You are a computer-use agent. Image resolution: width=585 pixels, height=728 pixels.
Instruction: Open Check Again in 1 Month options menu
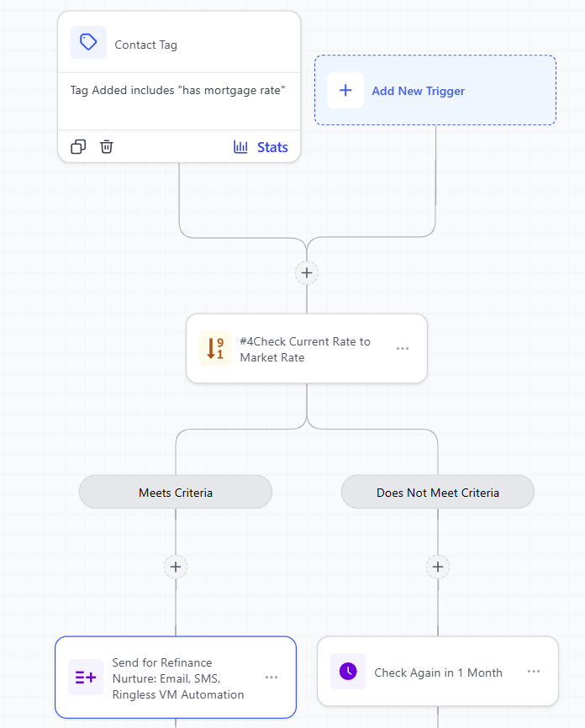coord(534,671)
